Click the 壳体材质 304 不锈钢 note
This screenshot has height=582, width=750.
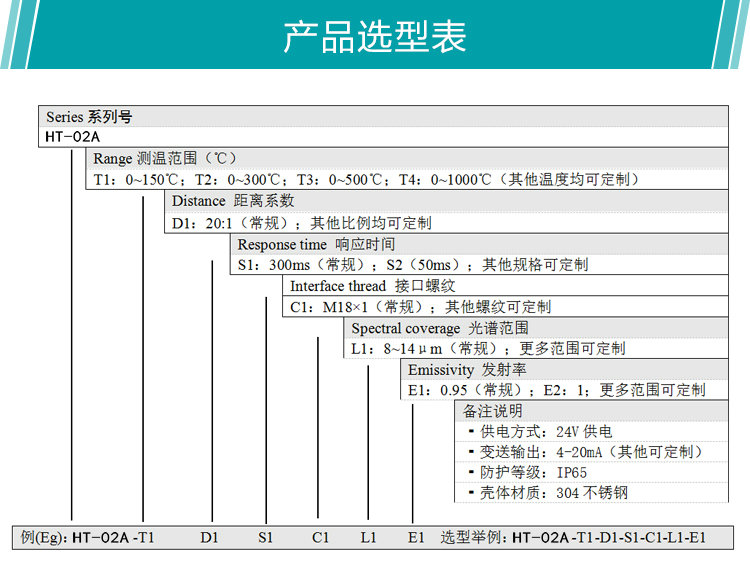[x=553, y=493]
